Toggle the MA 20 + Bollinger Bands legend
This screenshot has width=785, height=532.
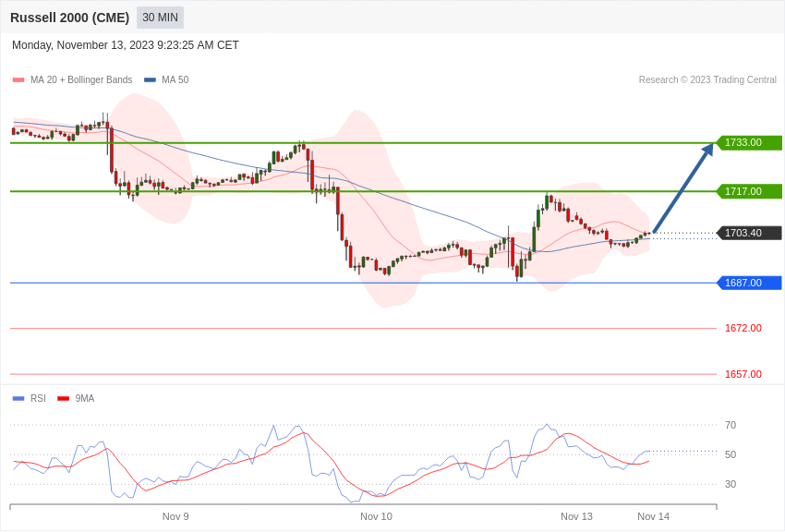coord(73,80)
